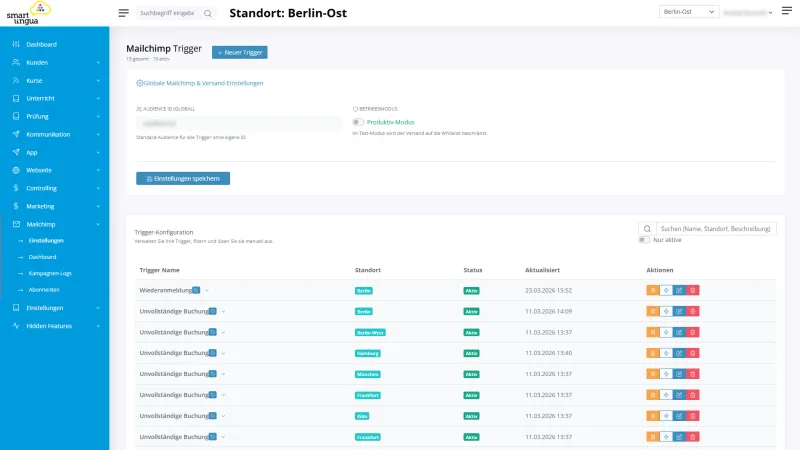This screenshot has height=450, width=800.
Task: Click the Aktualisiert column header
Action: (542, 270)
